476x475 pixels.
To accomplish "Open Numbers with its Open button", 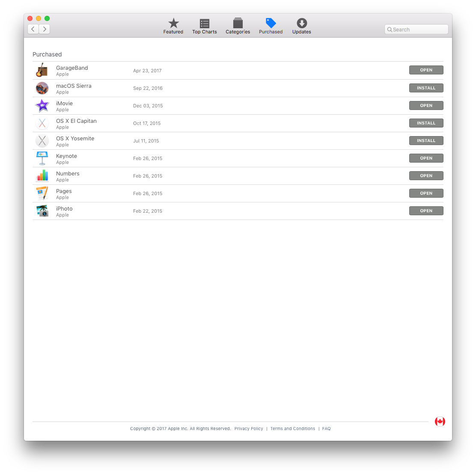I will pyautogui.click(x=426, y=176).
